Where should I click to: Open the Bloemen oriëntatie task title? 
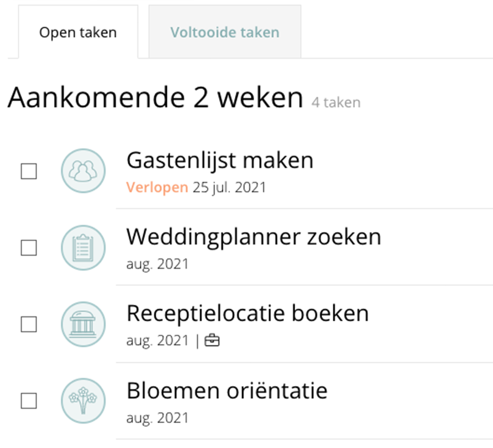point(227,390)
